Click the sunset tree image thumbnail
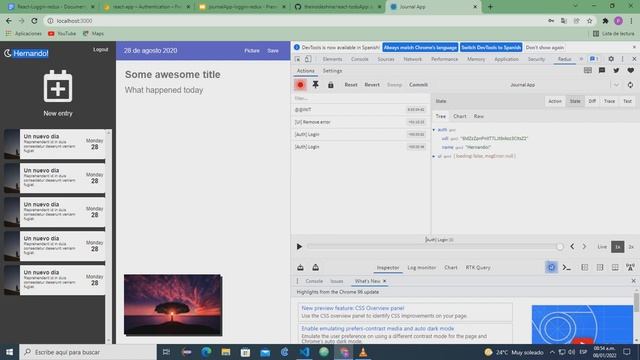The width and height of the screenshot is (640, 360). 173,305
